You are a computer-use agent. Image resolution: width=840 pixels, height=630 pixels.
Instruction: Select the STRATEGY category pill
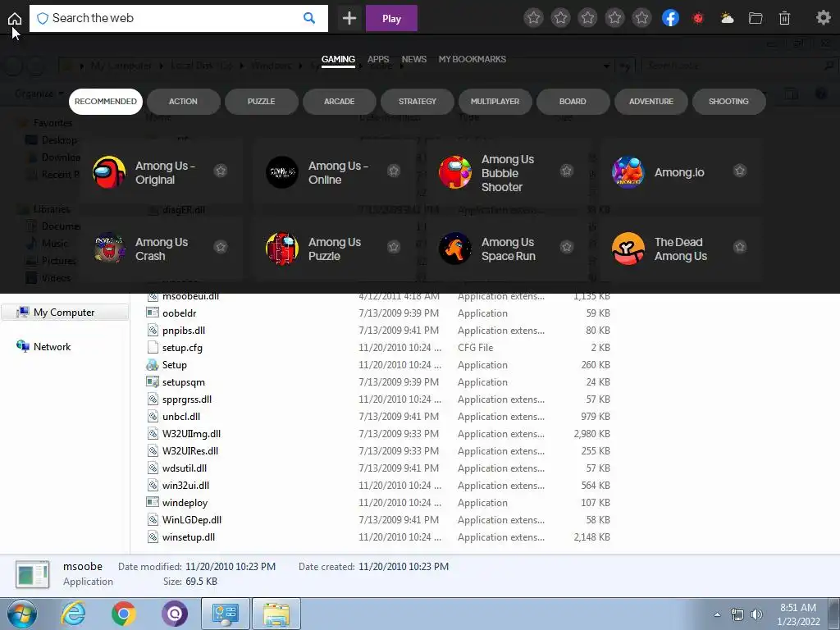click(418, 102)
